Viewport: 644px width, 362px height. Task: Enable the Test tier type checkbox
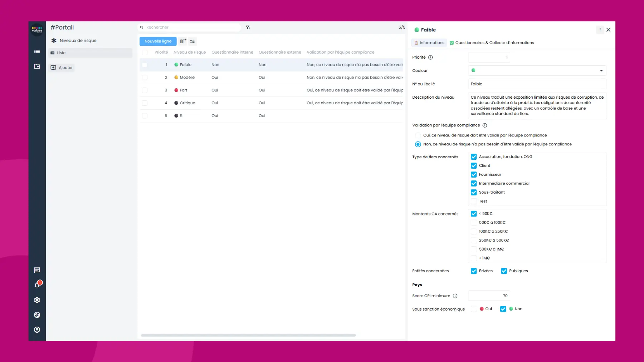tap(474, 201)
